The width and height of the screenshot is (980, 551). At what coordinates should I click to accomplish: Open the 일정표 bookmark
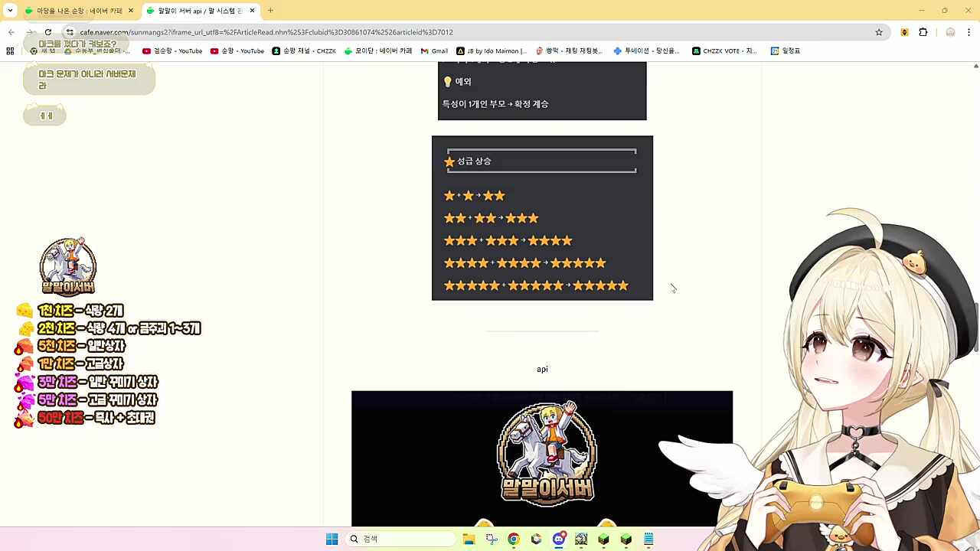[786, 51]
